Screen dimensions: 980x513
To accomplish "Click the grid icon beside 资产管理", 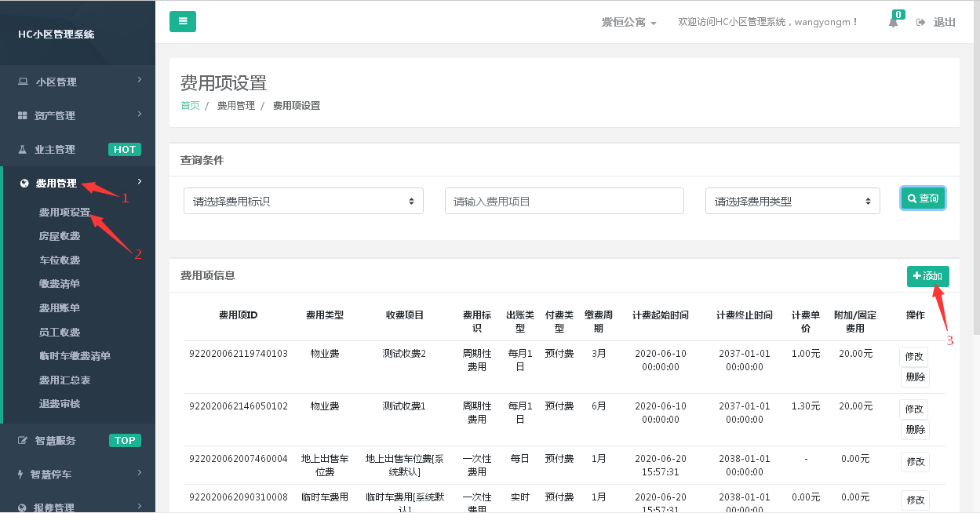I will (x=23, y=115).
